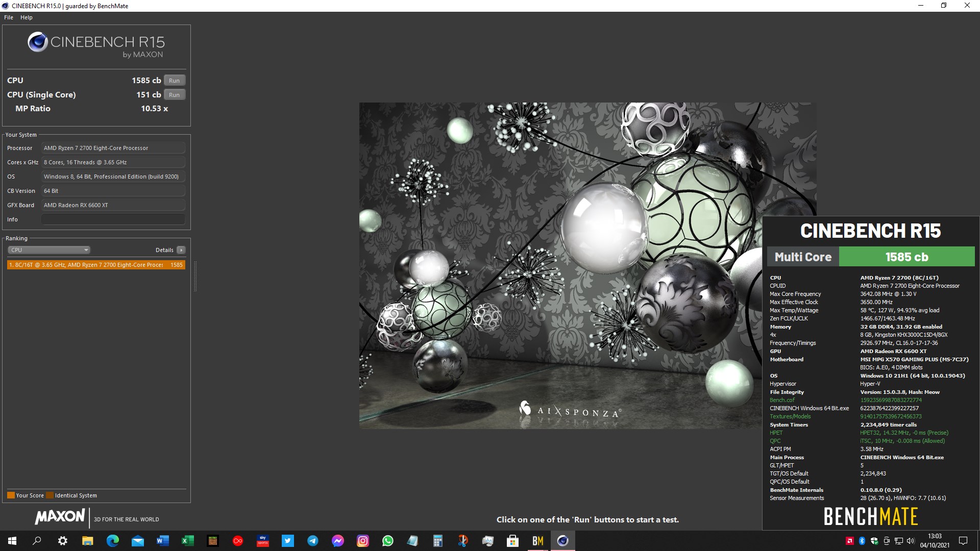Click the 1585 cb CPU score value
The height and width of the screenshot is (551, 980).
click(x=146, y=81)
